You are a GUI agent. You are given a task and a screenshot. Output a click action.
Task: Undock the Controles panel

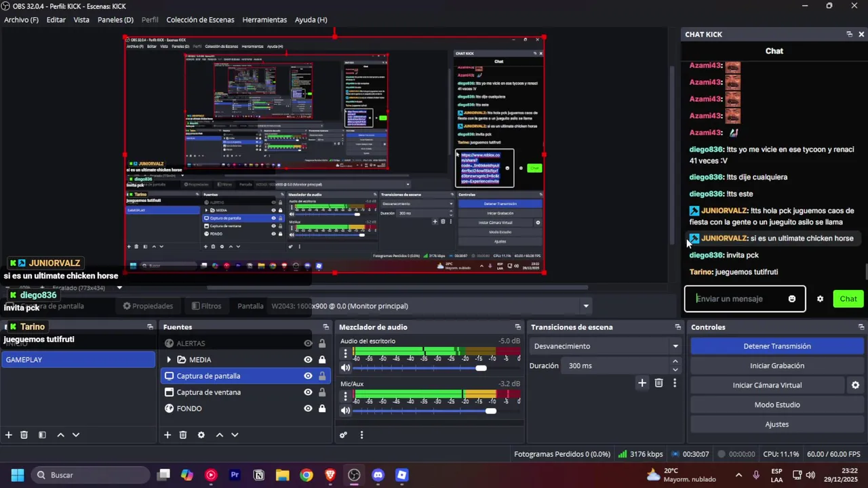(861, 327)
